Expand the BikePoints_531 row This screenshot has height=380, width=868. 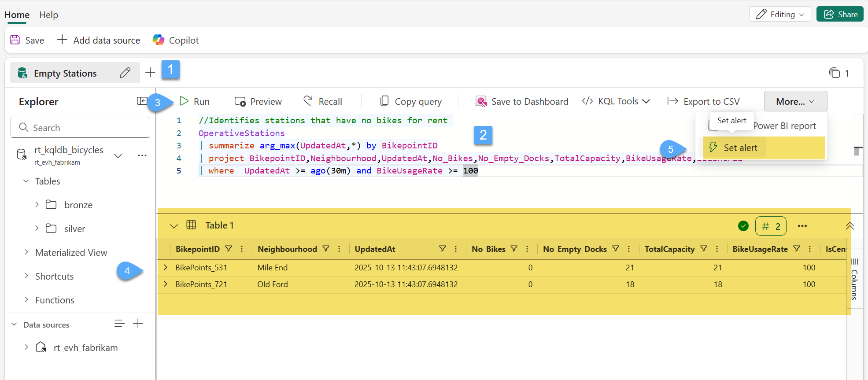166,267
